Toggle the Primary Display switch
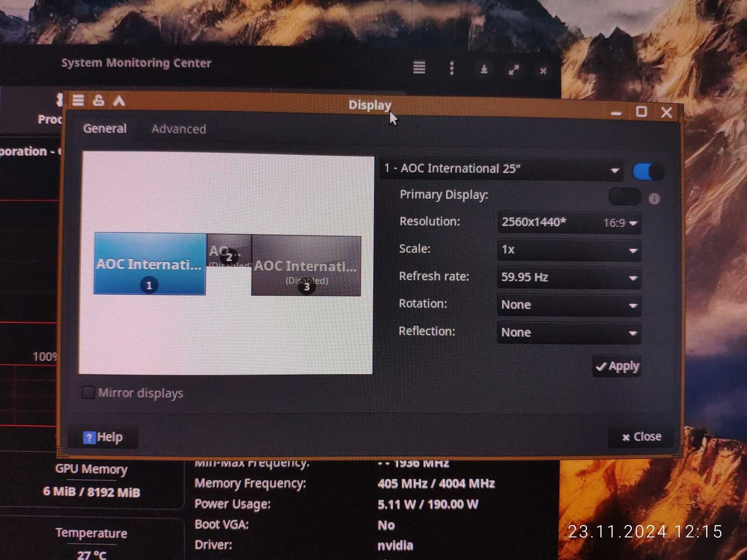Viewport: 747px width, 560px height. (624, 197)
